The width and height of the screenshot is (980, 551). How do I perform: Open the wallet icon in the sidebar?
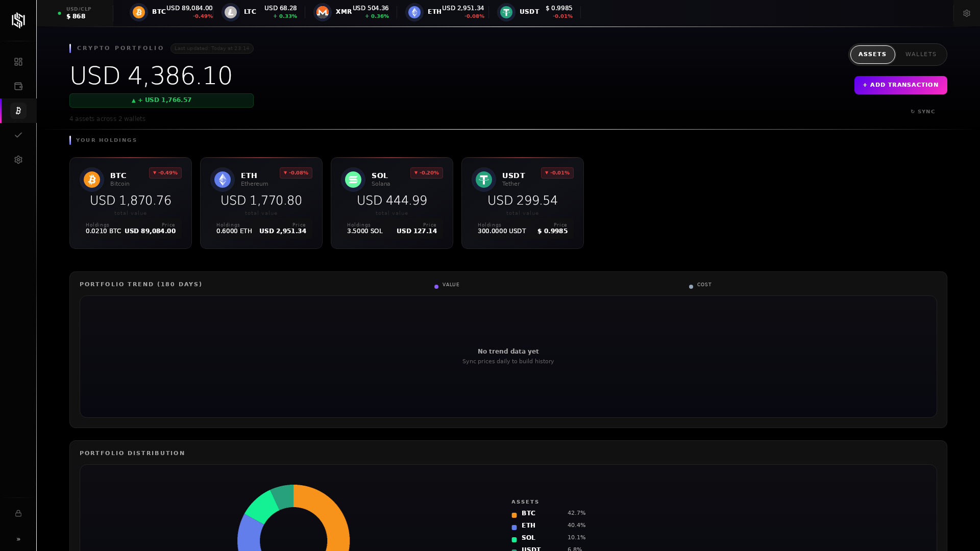pyautogui.click(x=18, y=86)
